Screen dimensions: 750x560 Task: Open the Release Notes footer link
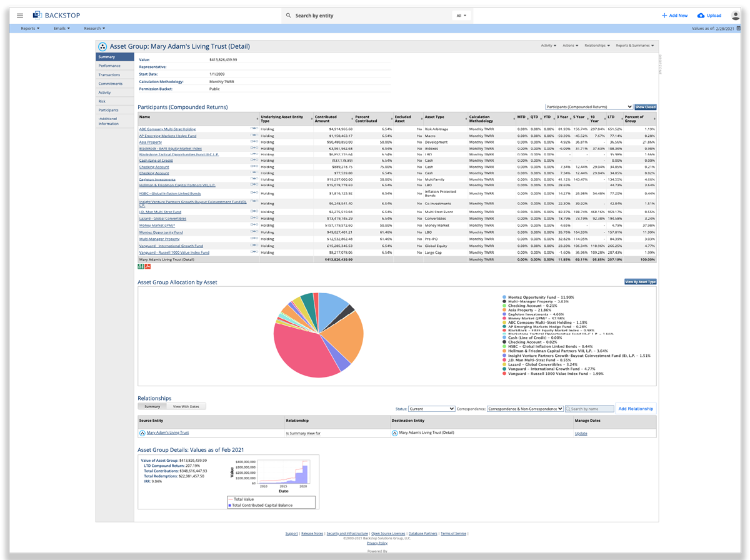pos(312,534)
